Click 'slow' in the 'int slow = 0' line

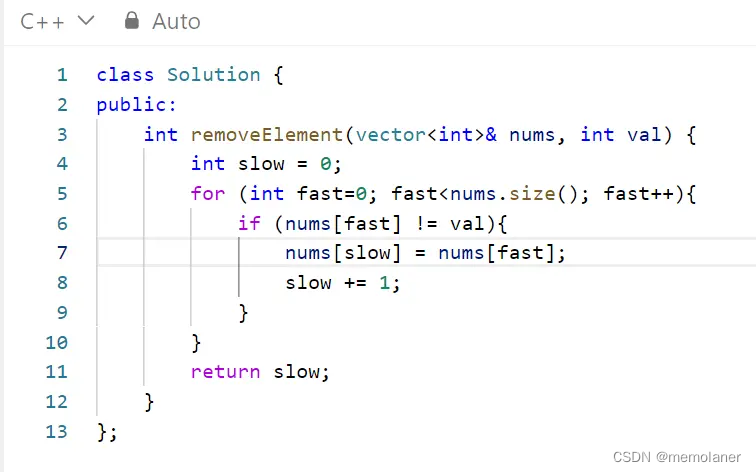[261, 164]
